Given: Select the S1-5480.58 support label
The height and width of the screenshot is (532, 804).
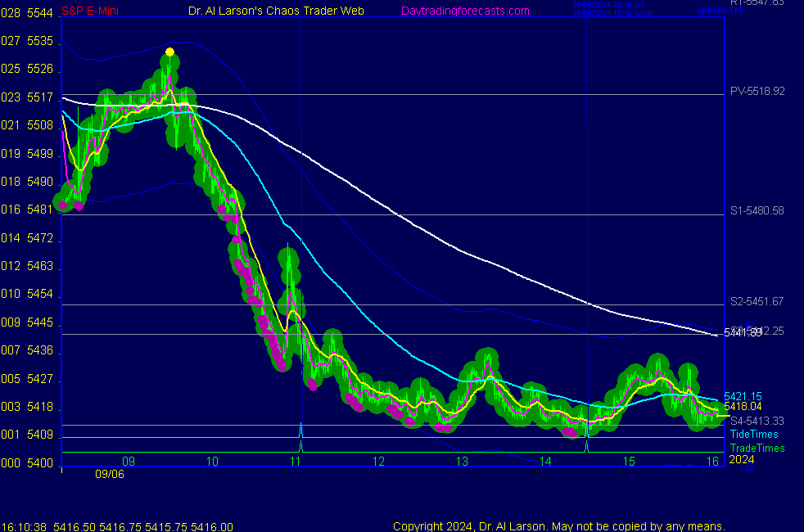Looking at the screenshot, I should pyautogui.click(x=757, y=210).
